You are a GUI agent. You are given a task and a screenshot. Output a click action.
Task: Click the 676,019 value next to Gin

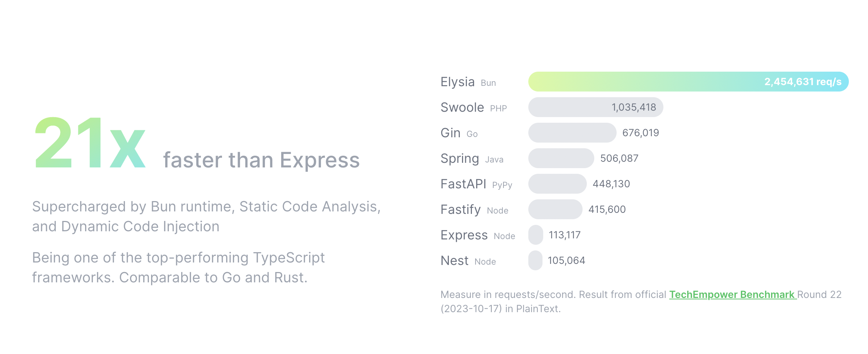640,133
